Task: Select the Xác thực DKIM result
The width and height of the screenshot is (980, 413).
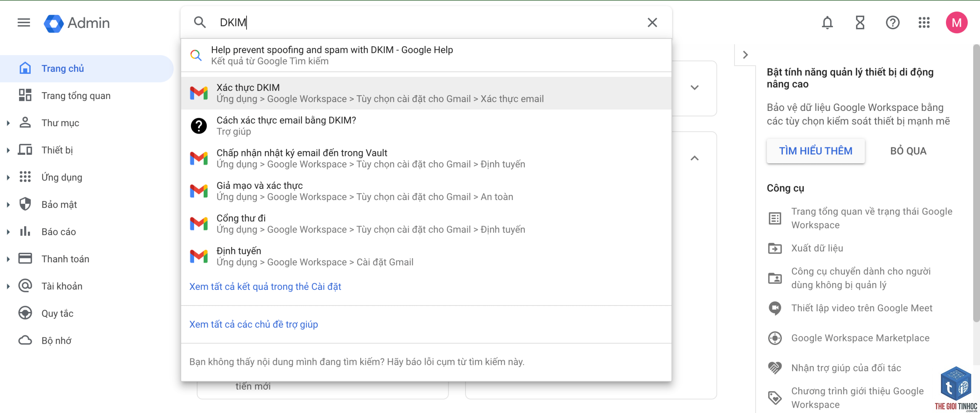Action: pos(426,93)
